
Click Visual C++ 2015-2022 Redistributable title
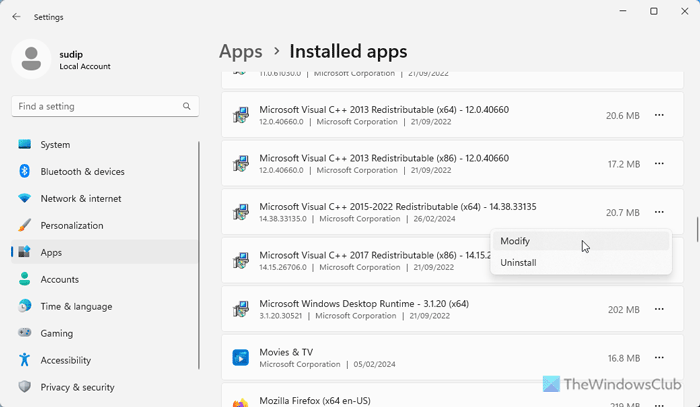click(398, 207)
